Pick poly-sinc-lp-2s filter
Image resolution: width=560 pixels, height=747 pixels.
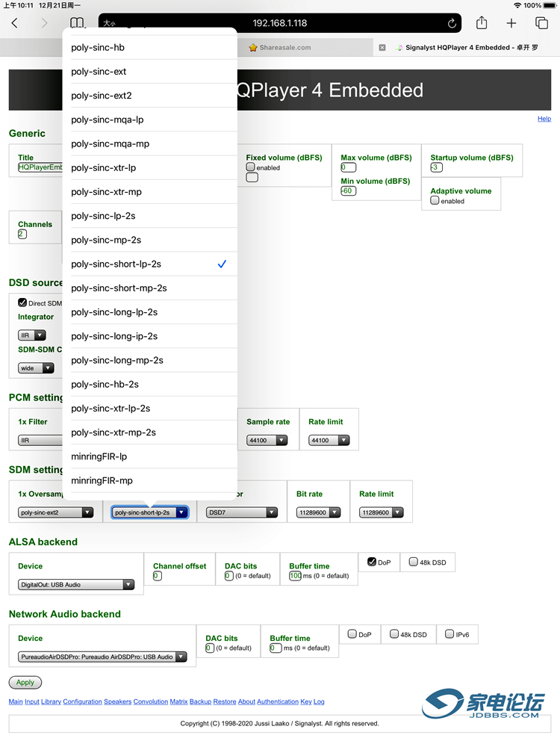149,216
